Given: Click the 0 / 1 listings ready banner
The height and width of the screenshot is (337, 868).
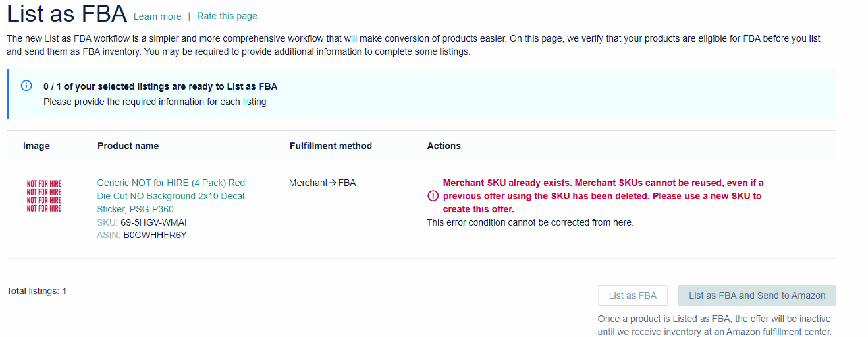Looking at the screenshot, I should (421, 94).
